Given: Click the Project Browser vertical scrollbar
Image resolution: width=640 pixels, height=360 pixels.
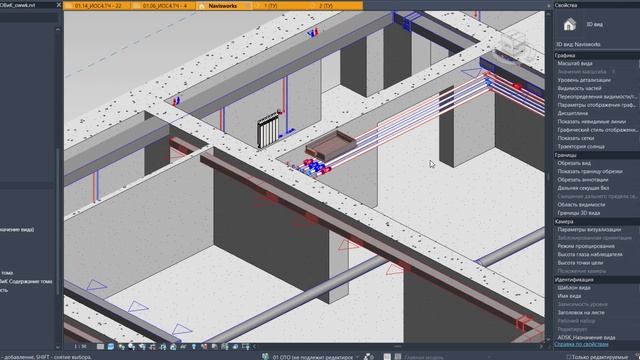Looking at the screenshot, I should coord(58,220).
